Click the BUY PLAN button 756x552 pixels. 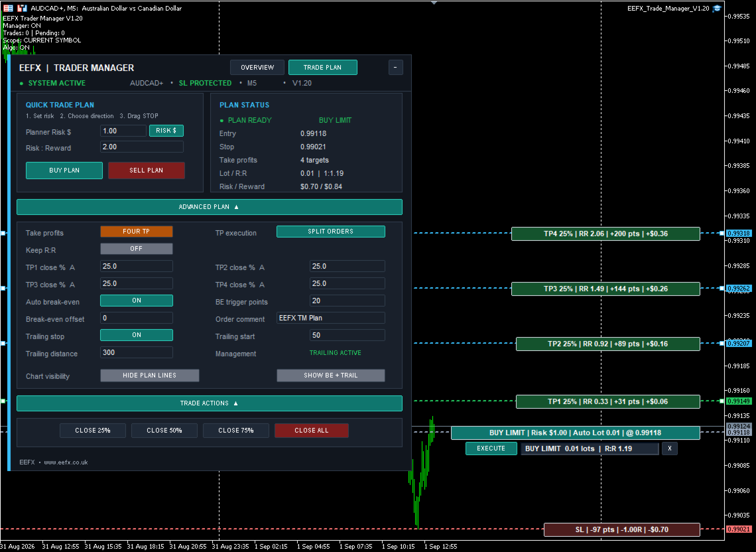point(64,171)
